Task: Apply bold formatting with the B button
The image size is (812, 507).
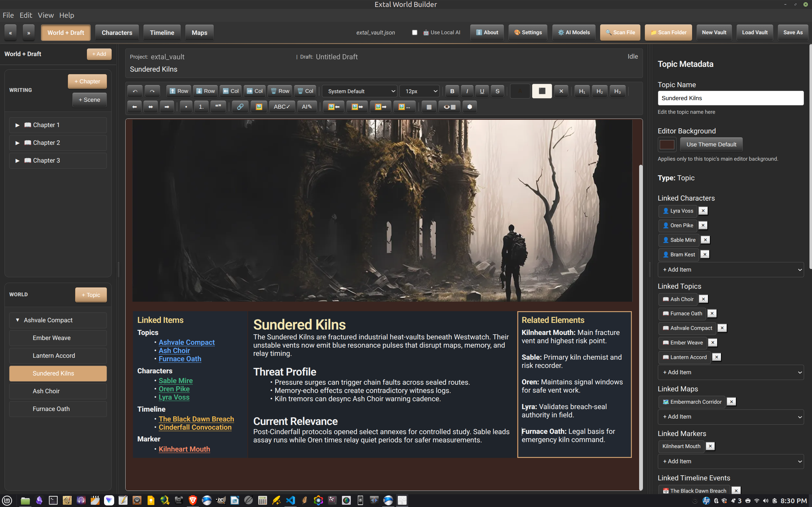Action: (452, 91)
